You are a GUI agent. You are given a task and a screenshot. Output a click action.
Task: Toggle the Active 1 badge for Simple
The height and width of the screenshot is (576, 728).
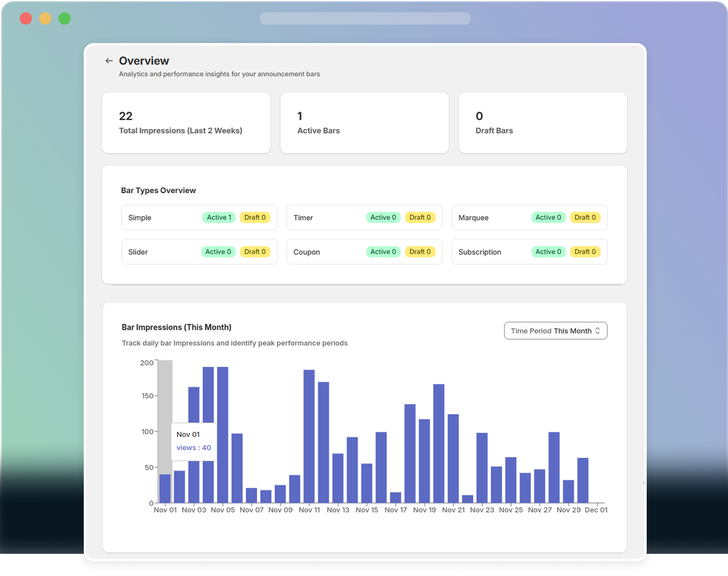(218, 217)
